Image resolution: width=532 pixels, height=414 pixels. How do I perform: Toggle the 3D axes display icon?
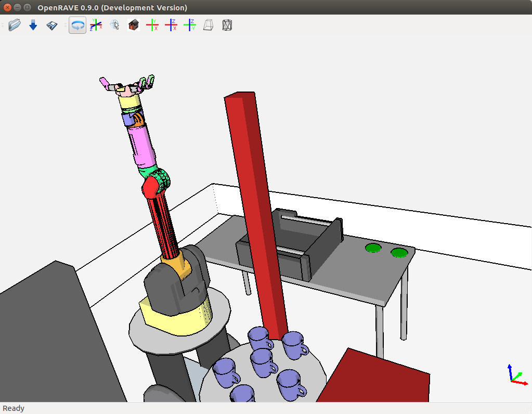point(96,25)
